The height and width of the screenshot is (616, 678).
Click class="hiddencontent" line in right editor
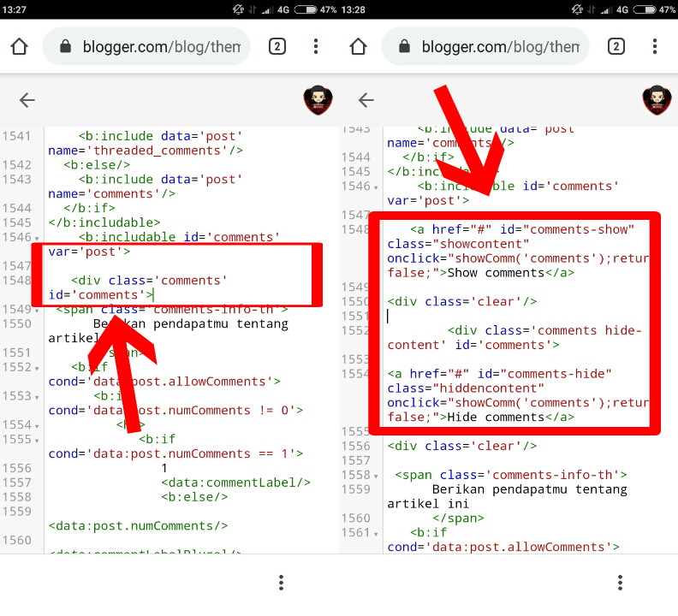[465, 388]
